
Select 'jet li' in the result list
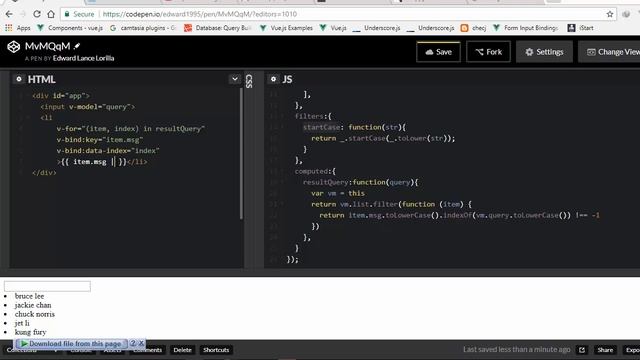pyautogui.click(x=22, y=323)
